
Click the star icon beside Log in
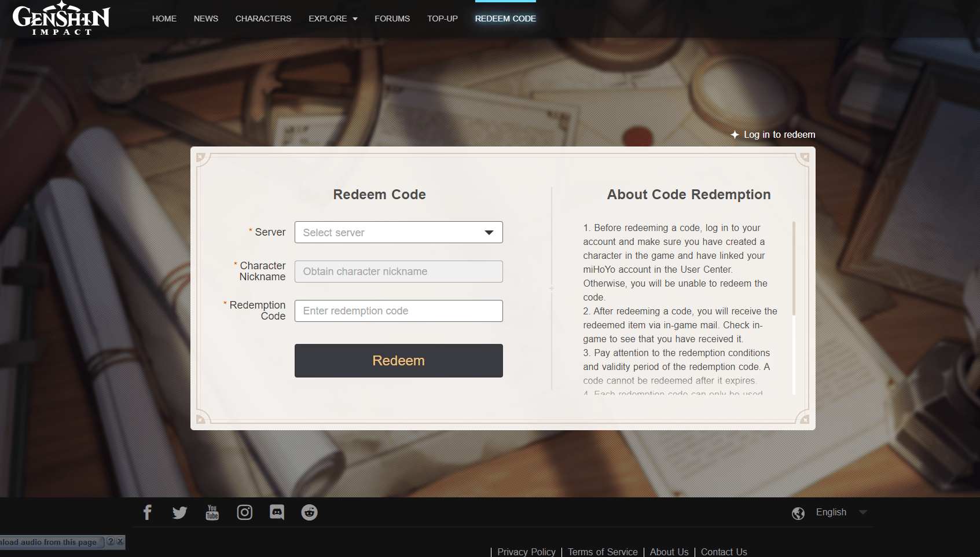tap(735, 134)
